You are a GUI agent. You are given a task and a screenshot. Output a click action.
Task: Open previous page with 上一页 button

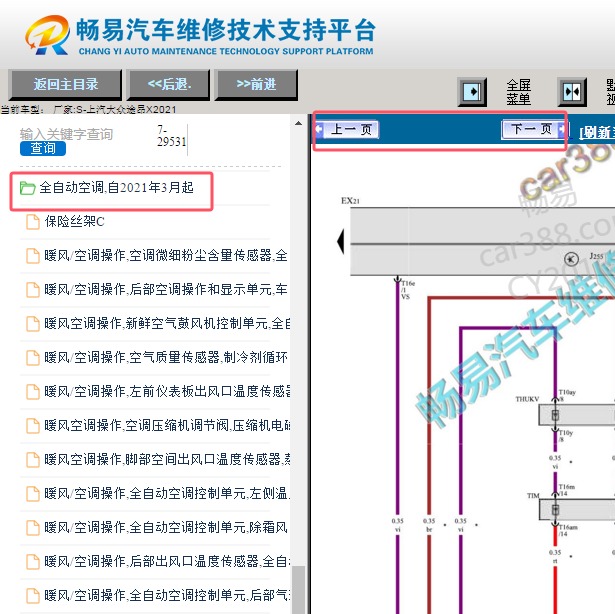(x=347, y=129)
